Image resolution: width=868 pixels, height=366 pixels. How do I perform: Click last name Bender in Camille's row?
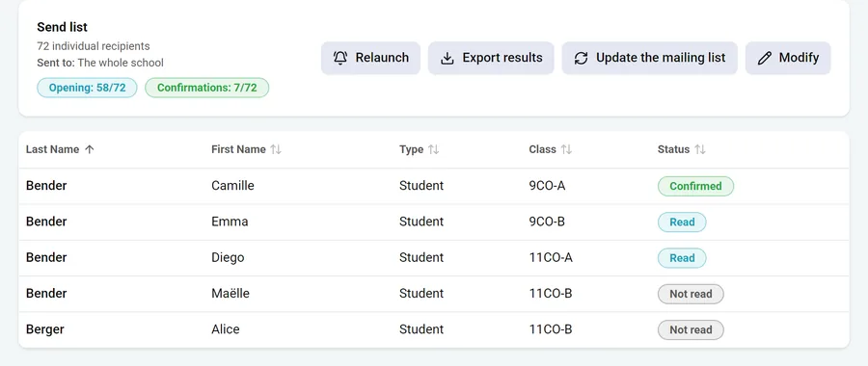click(46, 186)
